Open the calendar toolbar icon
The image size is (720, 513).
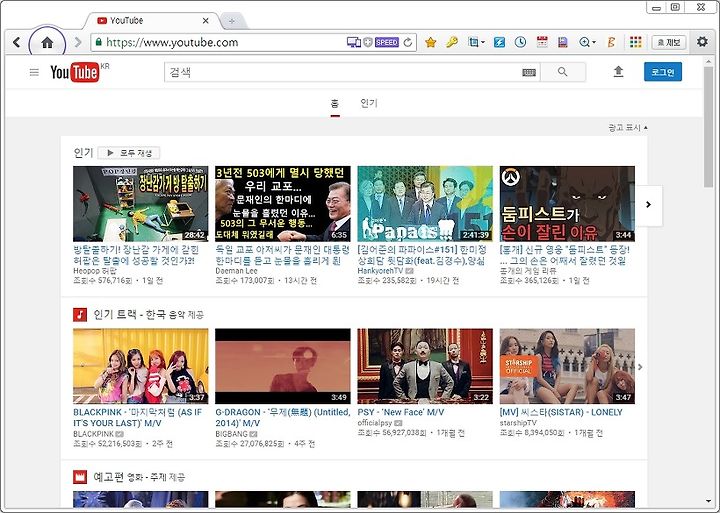point(542,42)
